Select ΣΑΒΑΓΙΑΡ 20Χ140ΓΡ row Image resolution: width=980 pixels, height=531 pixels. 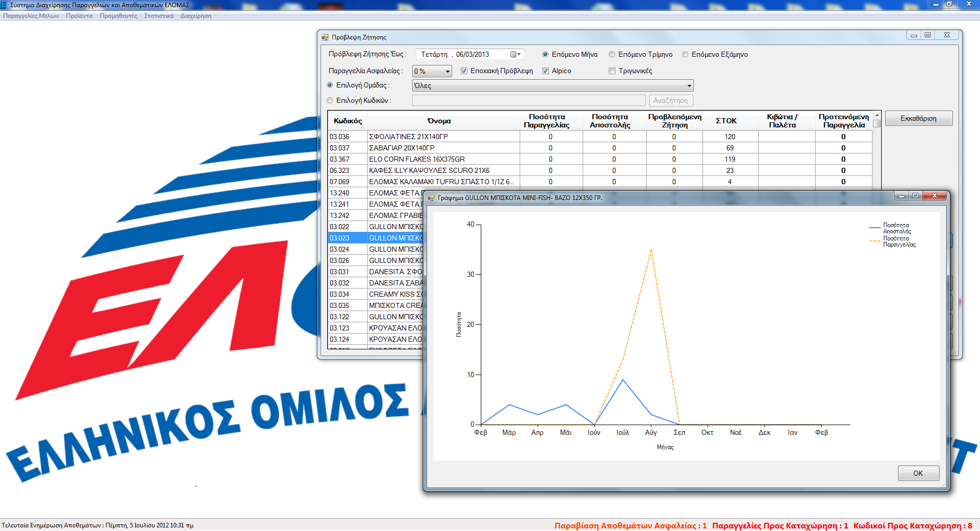pos(600,148)
